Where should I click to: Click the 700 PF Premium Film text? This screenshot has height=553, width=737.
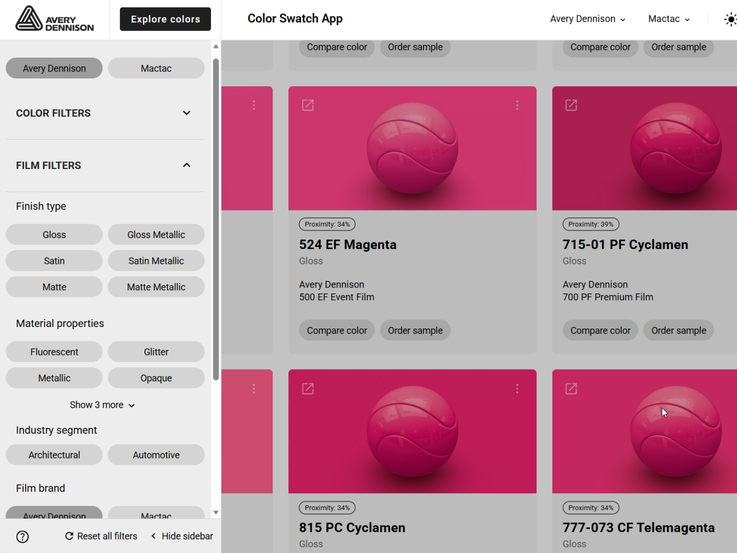[x=608, y=297]
